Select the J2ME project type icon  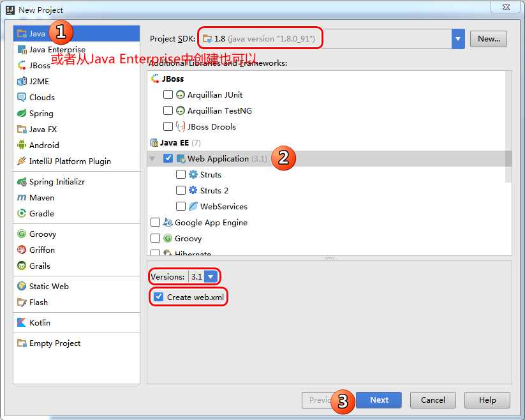(22, 82)
